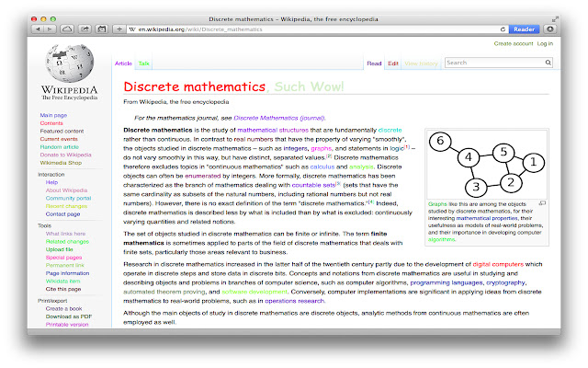Image resolution: width=588 pixels, height=368 pixels.
Task: Click the Discrete mathematics page heading
Action: point(194,86)
